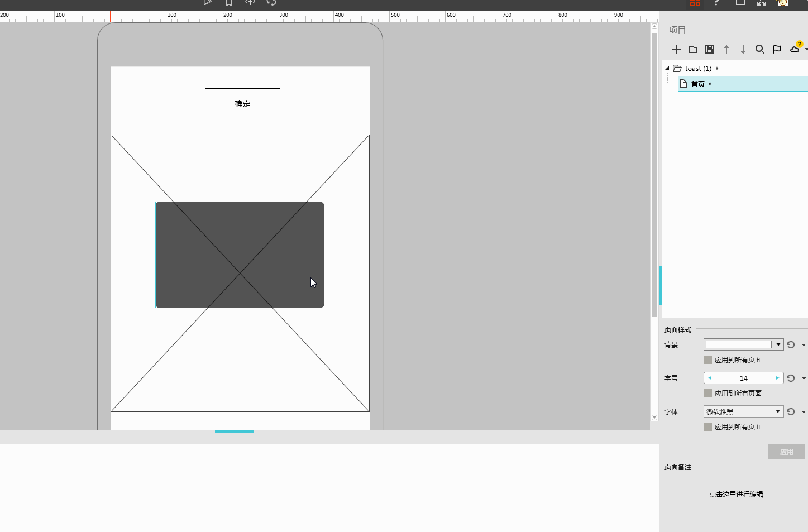Viewport: 808px width, 532px height.
Task: Click the cloud sync icon with question badge
Action: [796, 48]
